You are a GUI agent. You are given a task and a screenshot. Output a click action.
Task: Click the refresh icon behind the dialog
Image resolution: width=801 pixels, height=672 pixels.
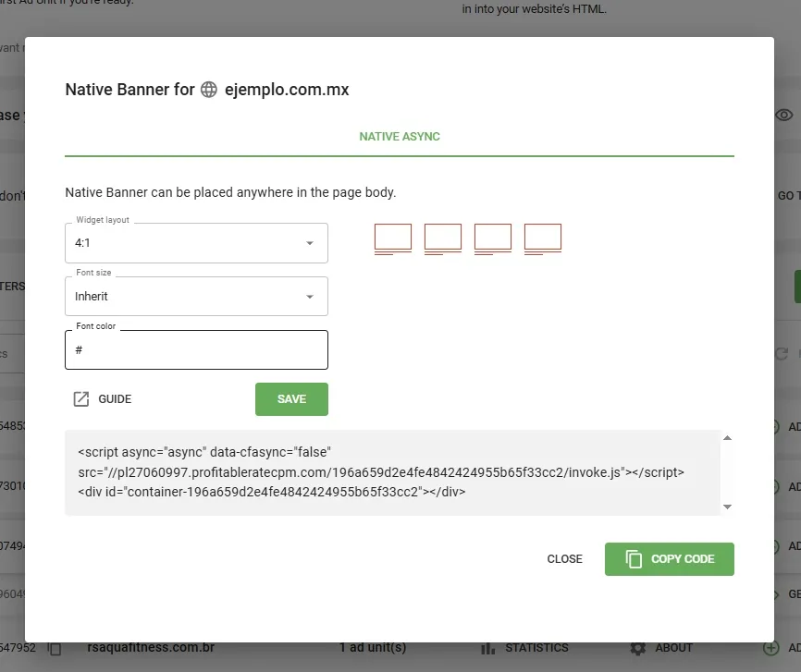(781, 354)
